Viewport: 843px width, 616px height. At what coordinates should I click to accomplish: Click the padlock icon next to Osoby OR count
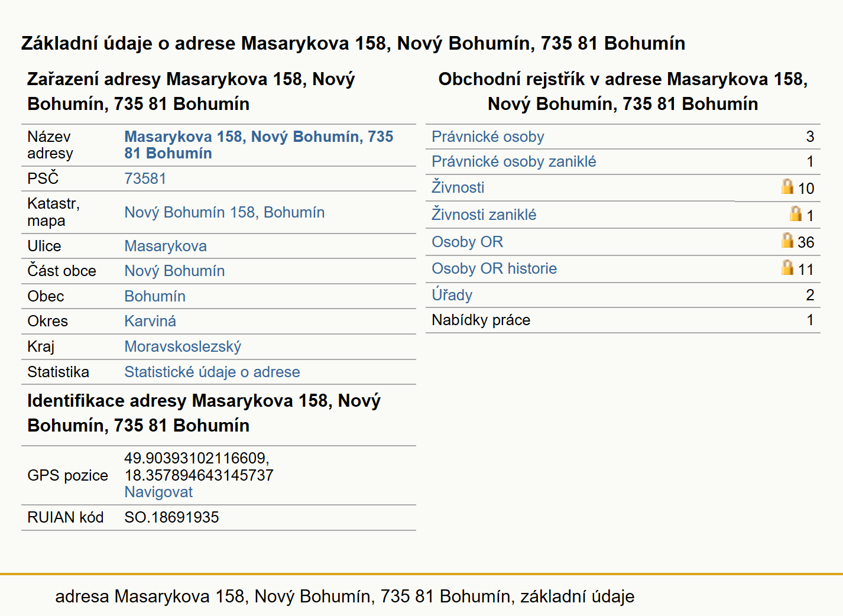(787, 240)
